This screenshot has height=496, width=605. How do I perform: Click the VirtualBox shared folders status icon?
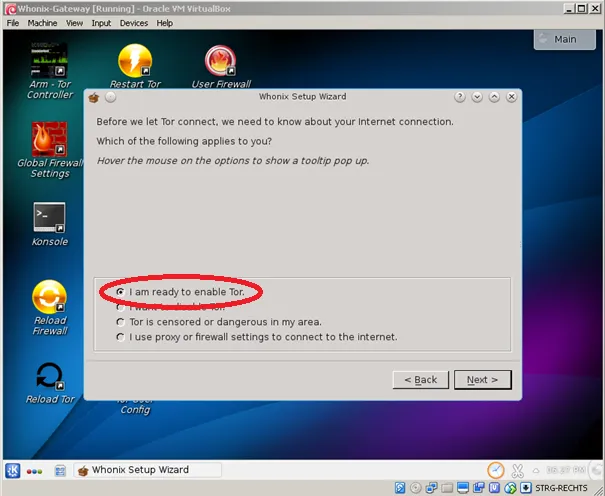(447, 488)
